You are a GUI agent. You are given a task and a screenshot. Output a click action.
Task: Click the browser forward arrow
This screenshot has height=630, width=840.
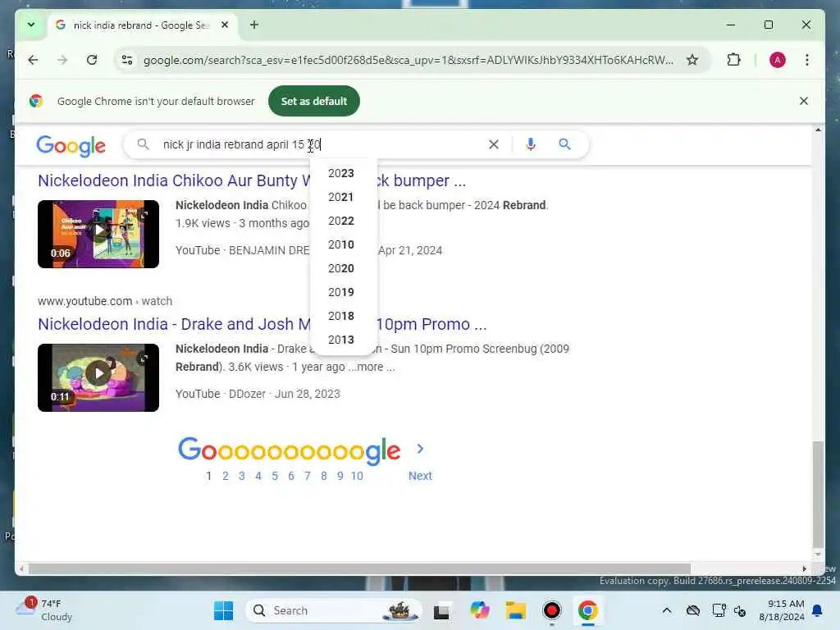click(x=62, y=60)
